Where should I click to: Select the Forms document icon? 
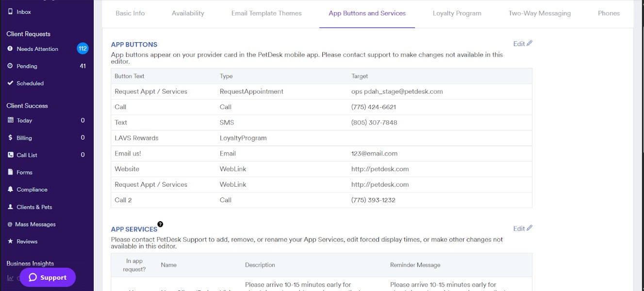tap(11, 172)
